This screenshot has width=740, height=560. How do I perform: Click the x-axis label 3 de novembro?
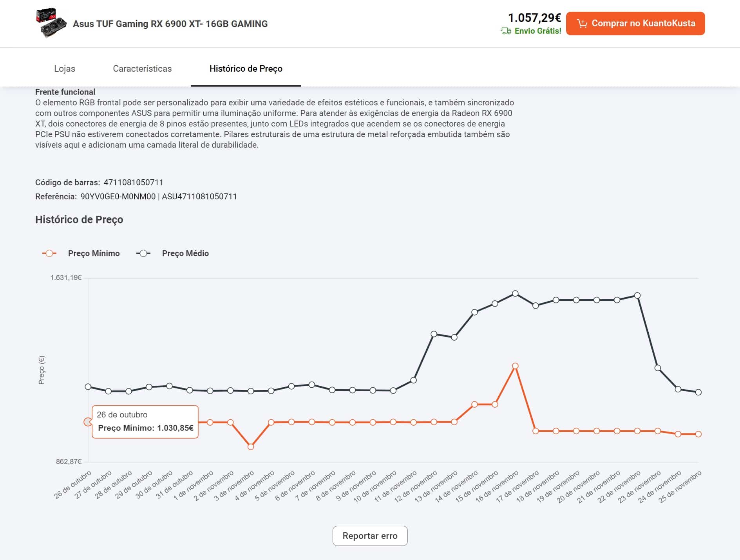coord(234,486)
